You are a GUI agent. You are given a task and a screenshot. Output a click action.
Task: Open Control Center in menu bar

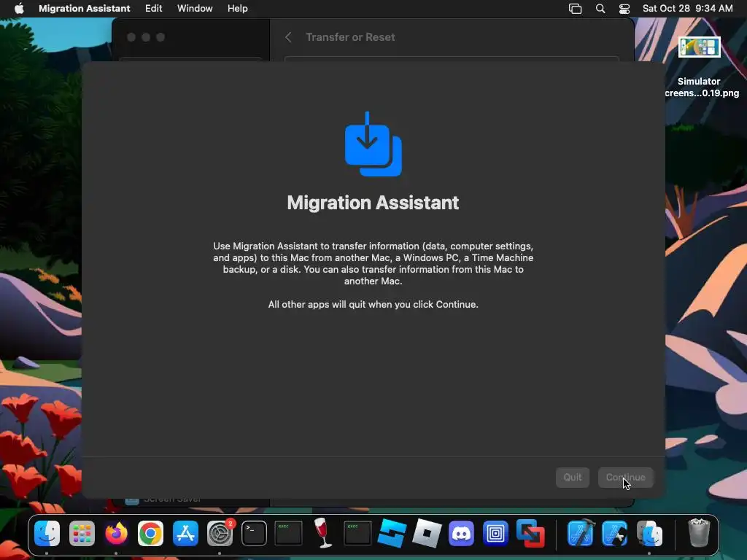click(x=624, y=9)
